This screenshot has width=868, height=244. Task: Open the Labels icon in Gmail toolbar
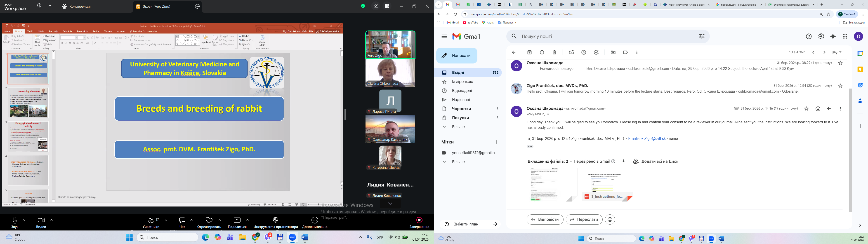click(625, 52)
